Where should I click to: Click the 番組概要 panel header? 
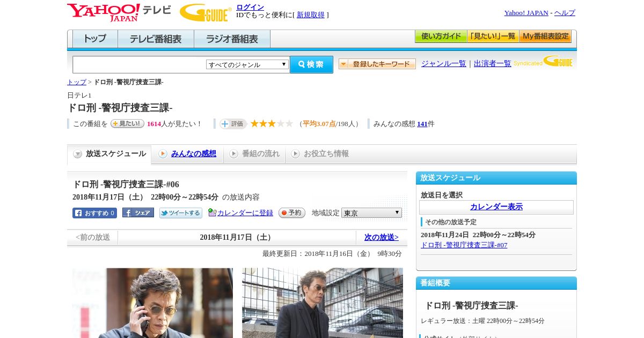pyautogui.click(x=496, y=283)
